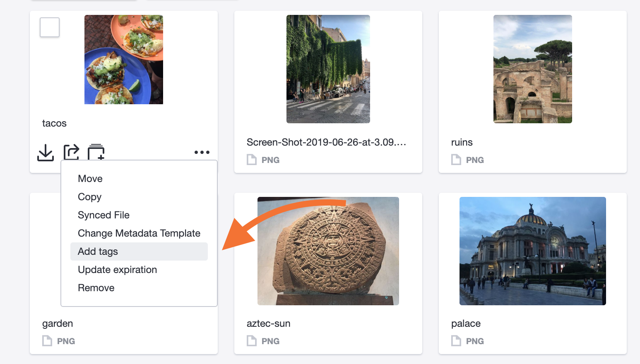Click the PNG file icon under ruins
The image size is (640, 364).
click(x=456, y=160)
